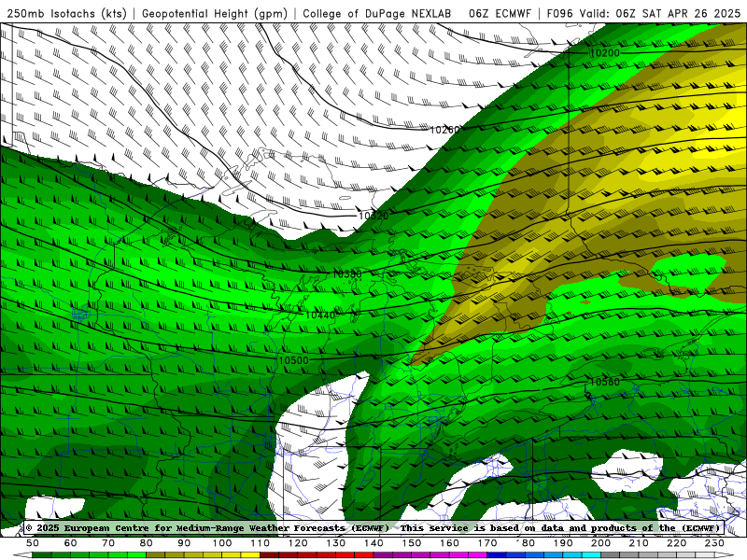The width and height of the screenshot is (747, 560).
Task: Click the 170 value on the color scale
Action: (x=486, y=543)
